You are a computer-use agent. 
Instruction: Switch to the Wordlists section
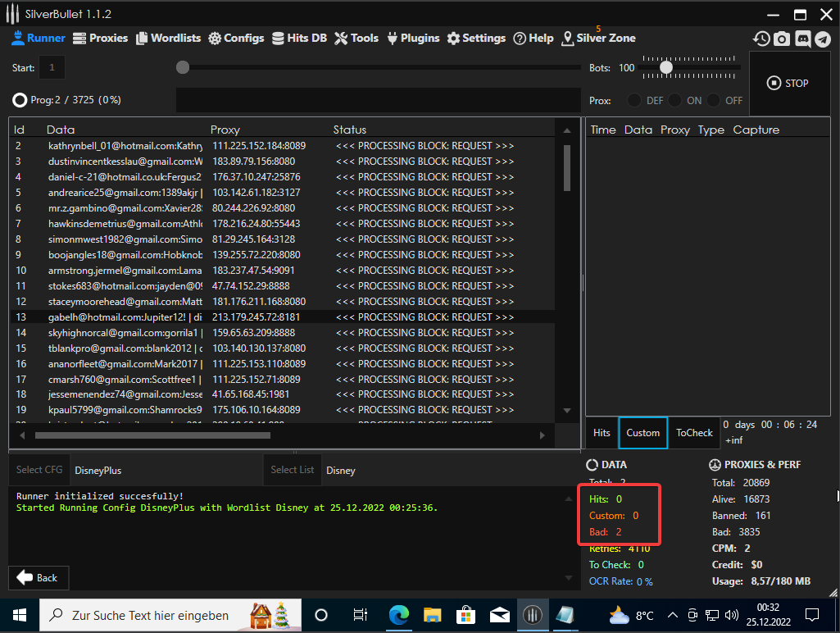[x=169, y=38]
